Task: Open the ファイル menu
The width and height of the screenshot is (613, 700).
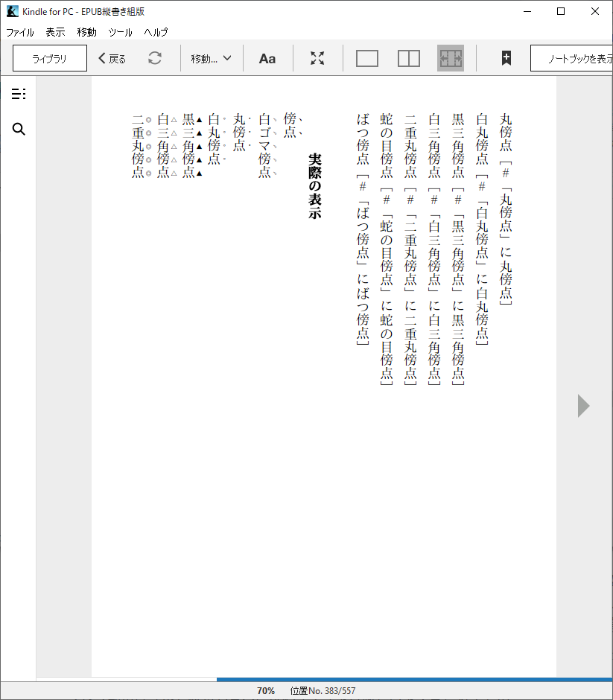Action: [20, 32]
